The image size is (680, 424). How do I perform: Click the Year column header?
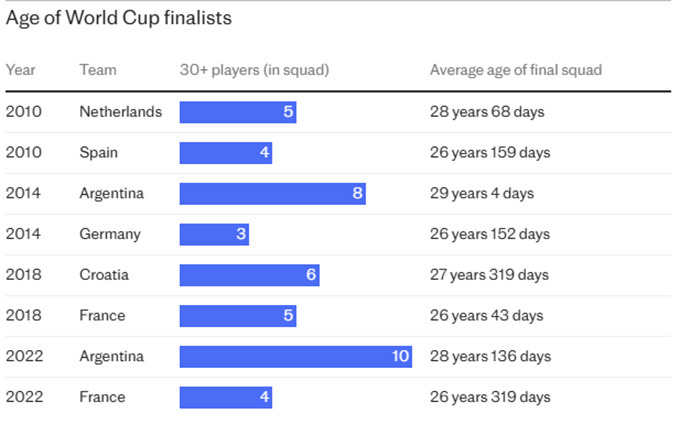click(21, 70)
